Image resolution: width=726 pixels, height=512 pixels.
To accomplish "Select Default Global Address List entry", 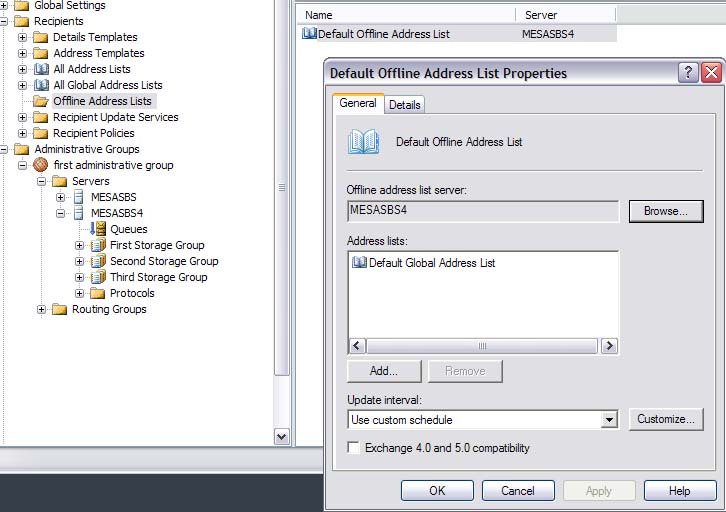I will (432, 263).
